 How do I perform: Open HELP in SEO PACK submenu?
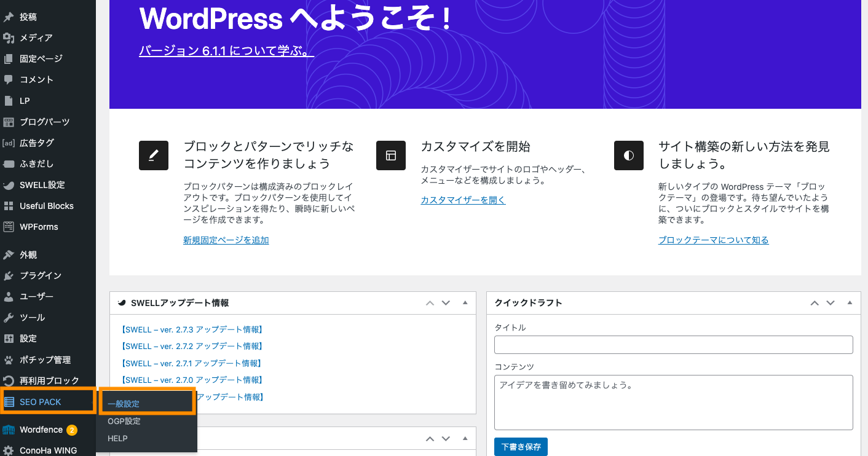coord(117,438)
